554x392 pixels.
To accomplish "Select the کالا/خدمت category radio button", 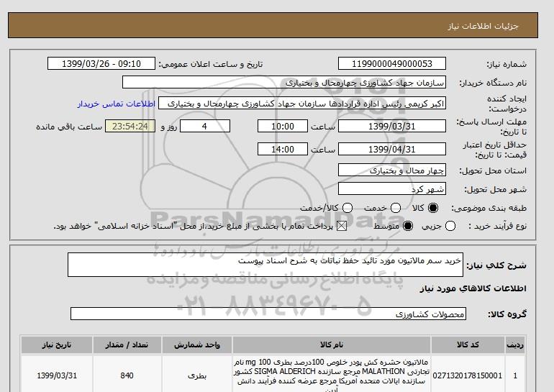I will pos(348,208).
